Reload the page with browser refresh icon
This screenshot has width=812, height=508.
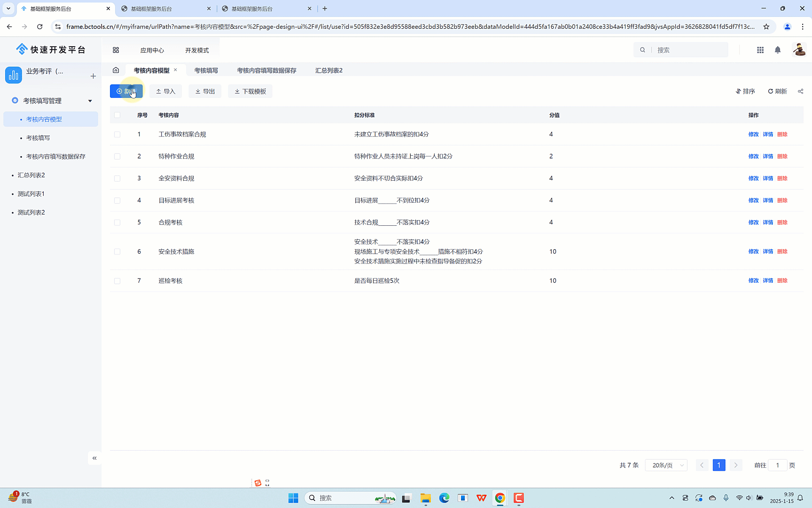pos(40,27)
